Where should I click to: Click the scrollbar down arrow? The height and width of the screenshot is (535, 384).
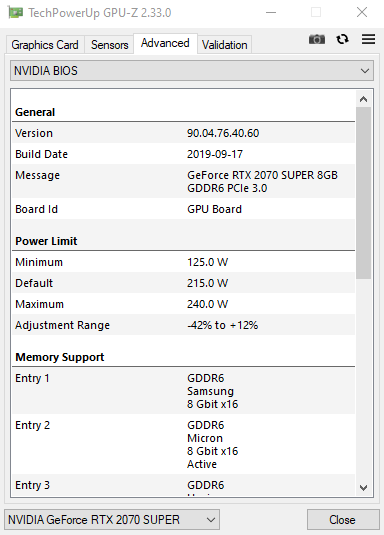point(364,488)
